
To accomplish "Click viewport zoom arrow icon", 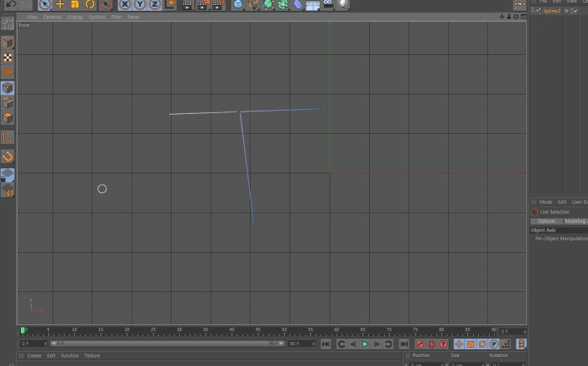I will (x=509, y=17).
